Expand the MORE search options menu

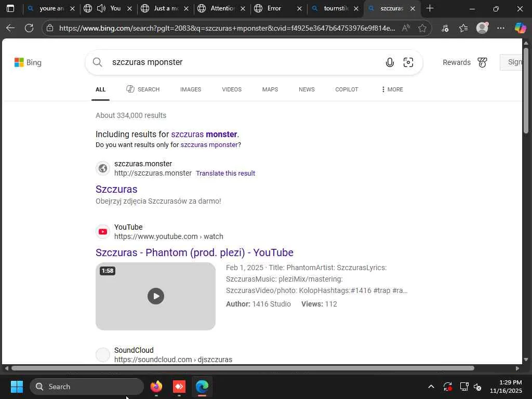click(x=392, y=89)
